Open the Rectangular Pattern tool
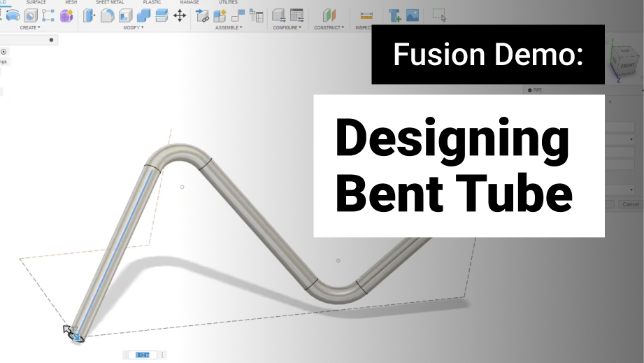Screen dimensions: 644x363 point(48,15)
